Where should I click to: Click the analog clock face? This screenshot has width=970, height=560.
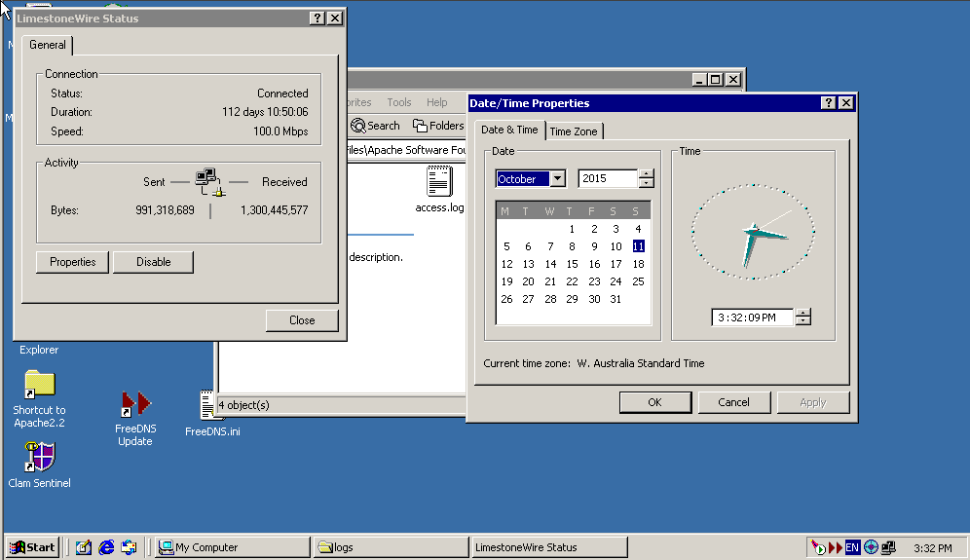point(753,232)
